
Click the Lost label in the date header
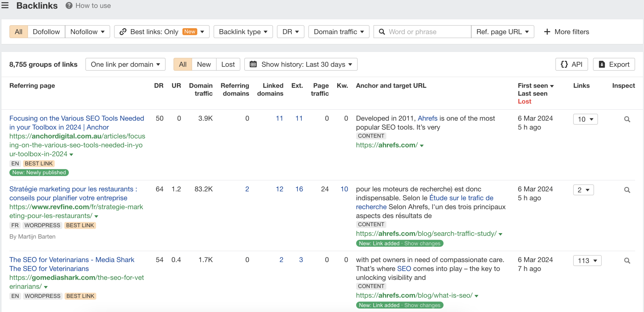coord(525,101)
